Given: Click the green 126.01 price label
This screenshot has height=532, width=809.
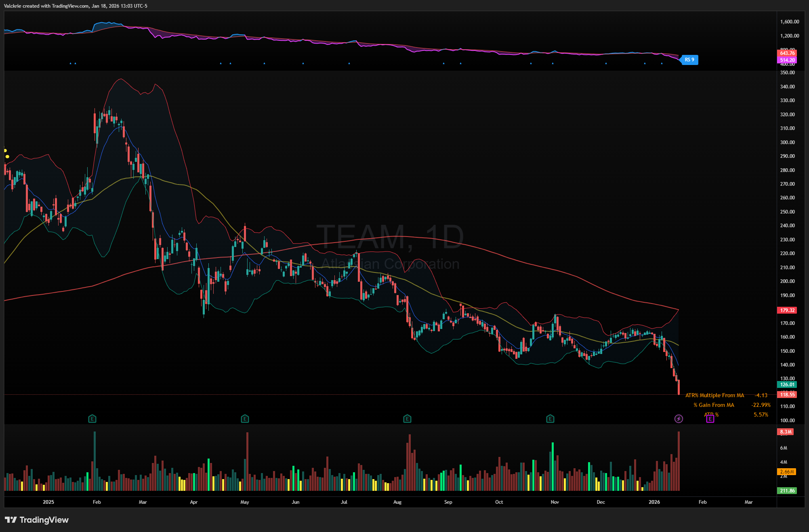Looking at the screenshot, I should click(x=787, y=385).
